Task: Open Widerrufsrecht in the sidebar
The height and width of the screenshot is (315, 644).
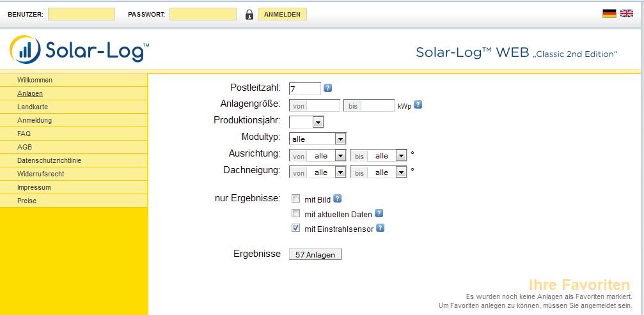Action: (74, 174)
